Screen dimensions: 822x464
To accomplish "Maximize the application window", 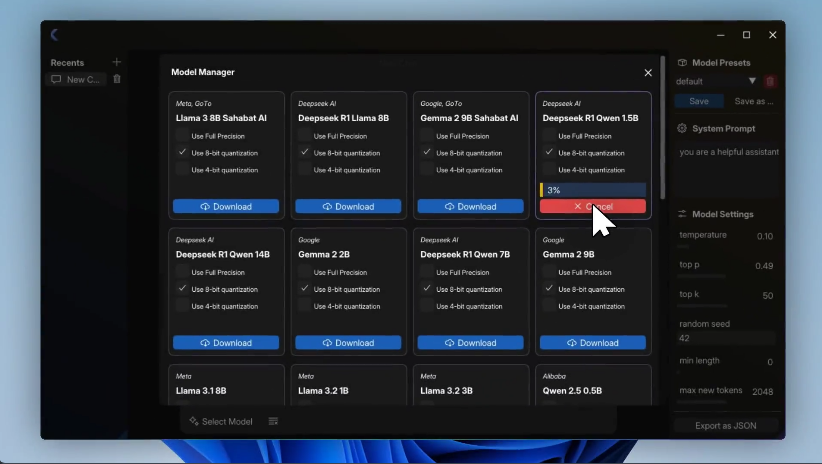I will pos(747,35).
